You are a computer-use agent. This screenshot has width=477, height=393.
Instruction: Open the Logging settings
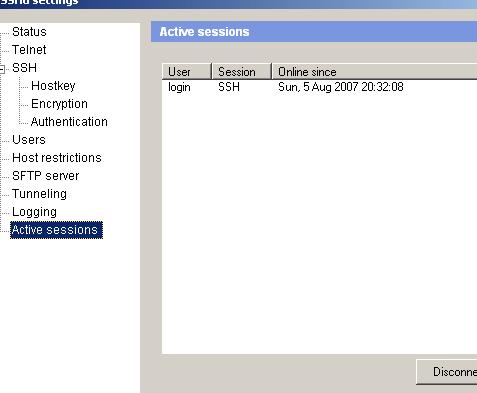pos(34,212)
